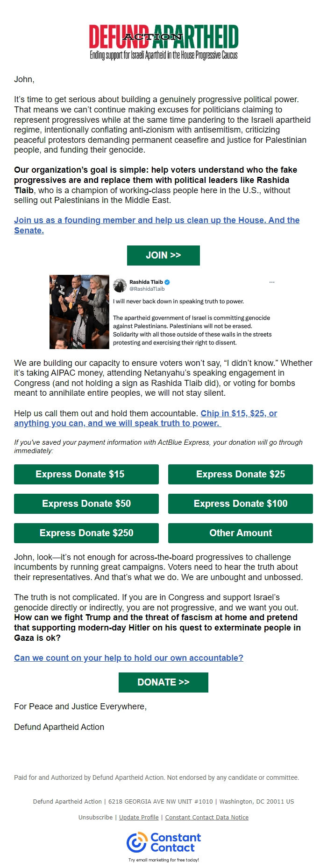The height and width of the screenshot is (868, 327).
Task: Choose Other Amount for donation
Action: click(240, 533)
